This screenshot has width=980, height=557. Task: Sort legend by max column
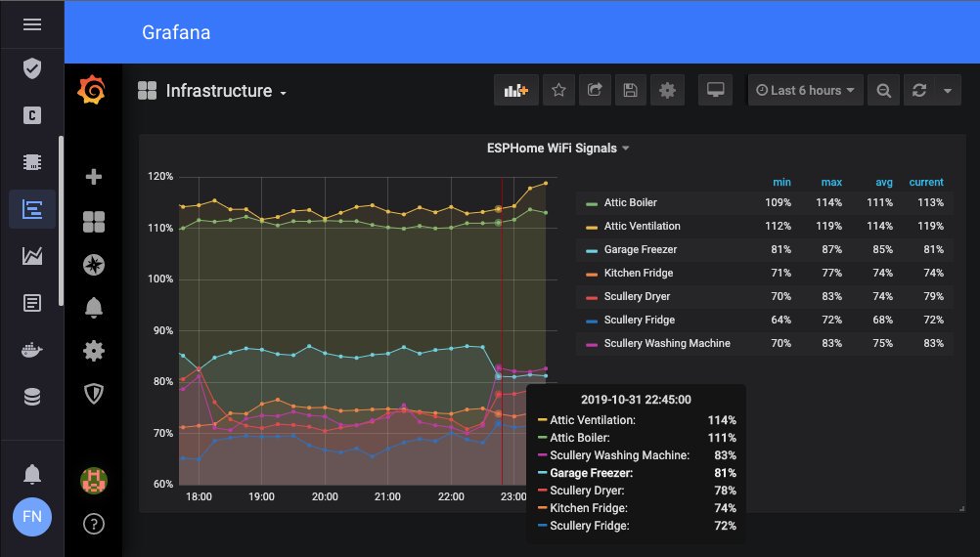[831, 183]
